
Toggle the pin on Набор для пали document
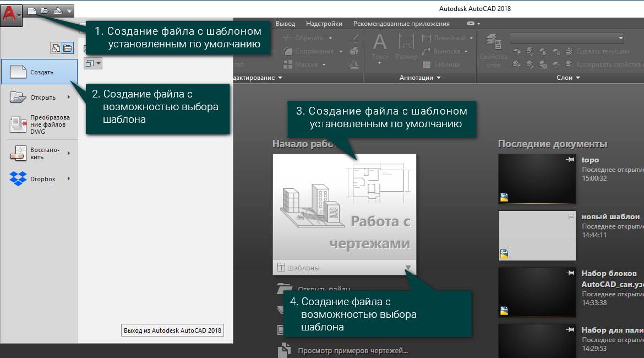click(x=570, y=330)
